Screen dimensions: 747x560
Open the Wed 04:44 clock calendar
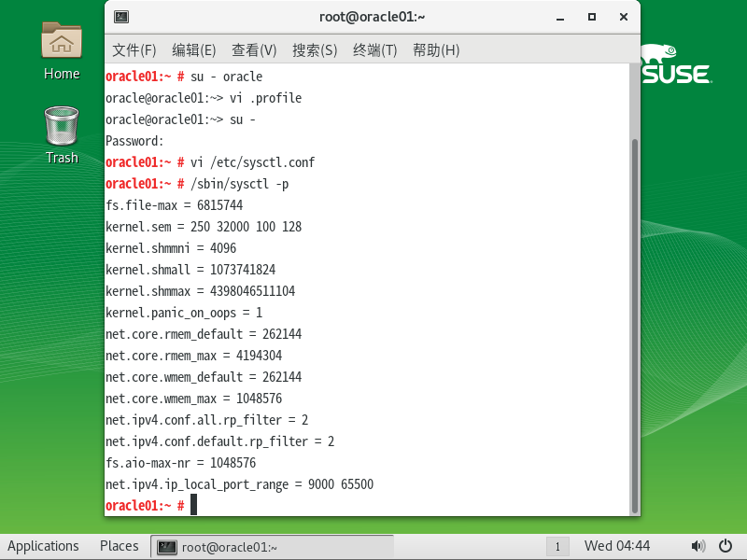tap(617, 546)
